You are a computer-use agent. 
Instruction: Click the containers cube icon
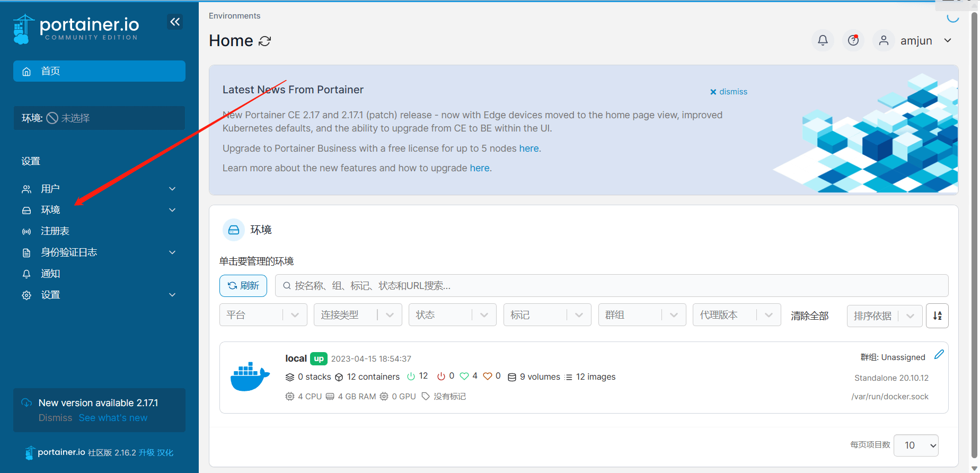pos(339,377)
